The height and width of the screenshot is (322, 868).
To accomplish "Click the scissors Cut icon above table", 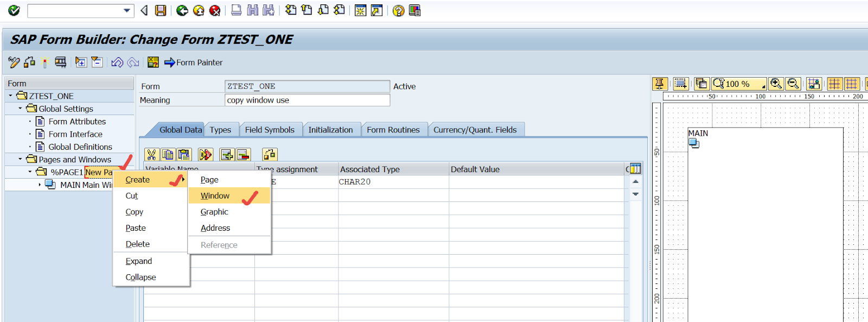I will click(x=151, y=155).
